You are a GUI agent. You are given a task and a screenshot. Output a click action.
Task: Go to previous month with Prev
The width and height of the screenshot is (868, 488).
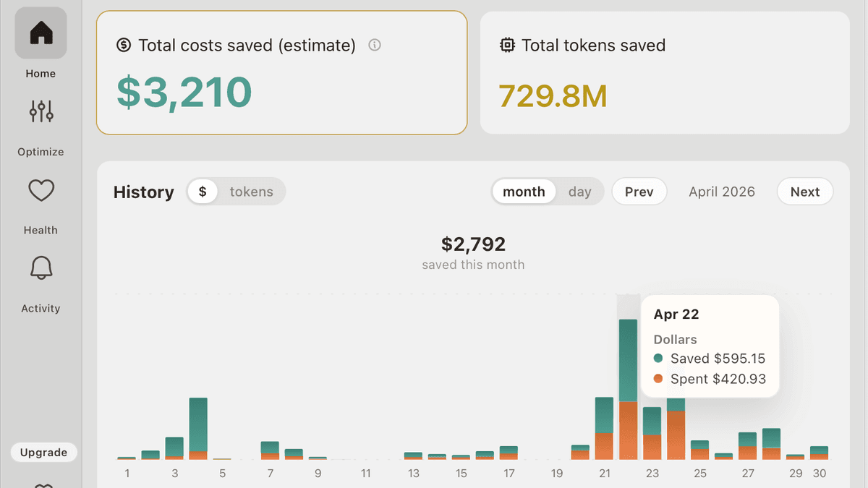coord(639,192)
